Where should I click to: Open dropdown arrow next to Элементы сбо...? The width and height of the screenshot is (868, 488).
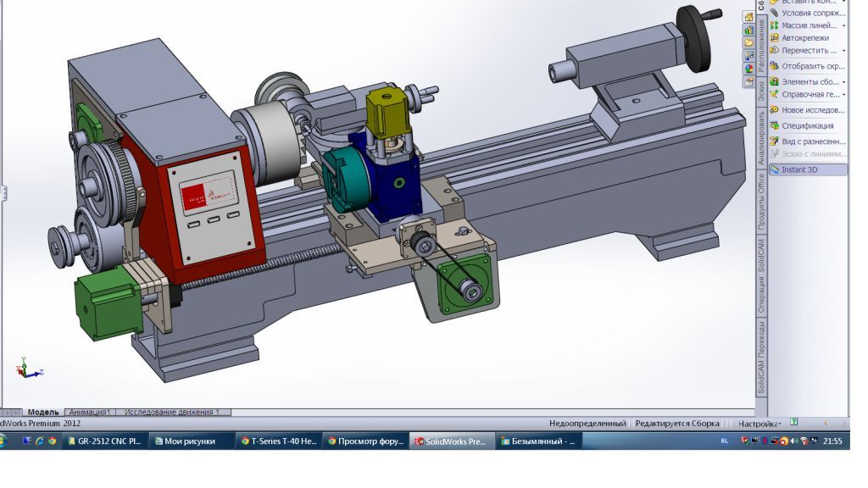pos(843,81)
